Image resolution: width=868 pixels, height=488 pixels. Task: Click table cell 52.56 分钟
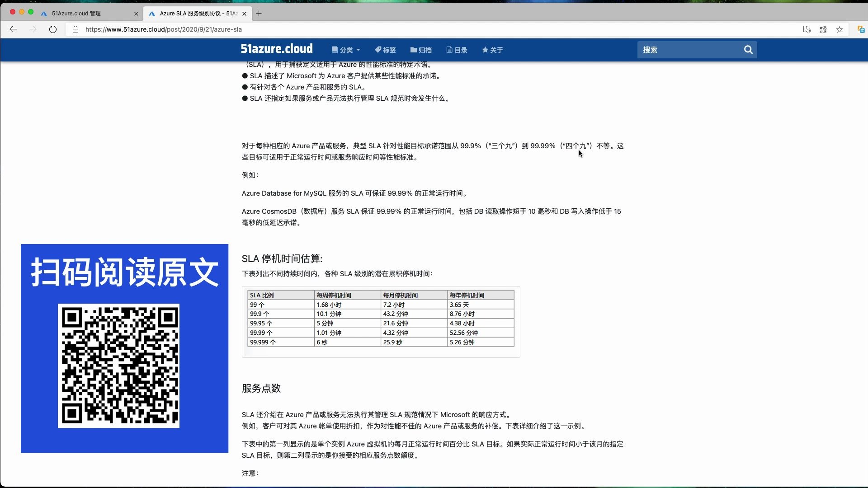click(481, 333)
